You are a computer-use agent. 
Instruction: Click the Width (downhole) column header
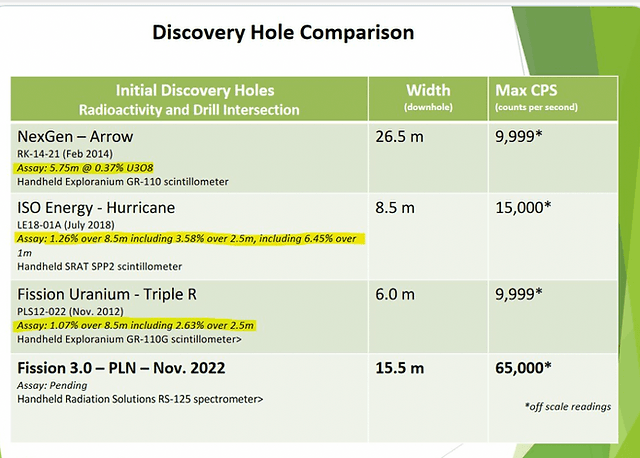[x=428, y=99]
